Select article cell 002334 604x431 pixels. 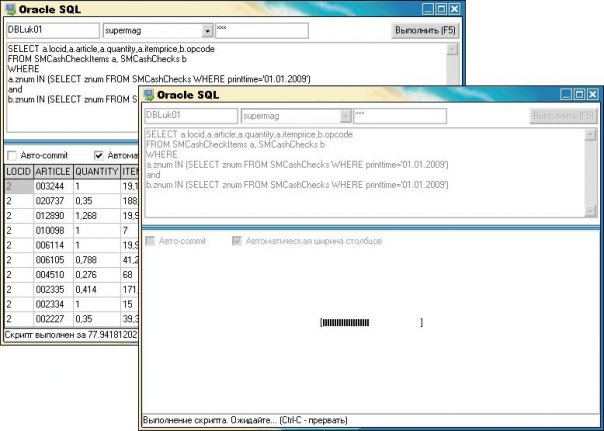coord(53,304)
